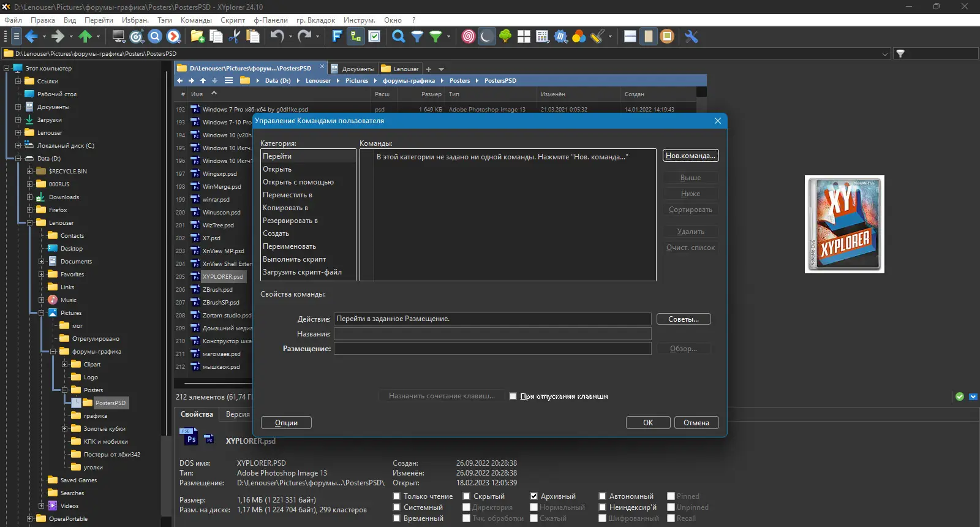Screen dimensions: 980x527
Task: Expand 'Золотые кубки' tree node
Action: click(64, 429)
